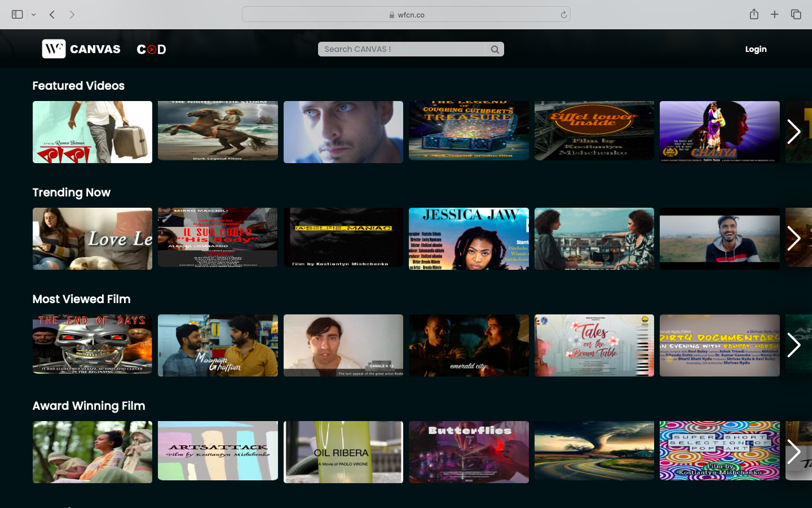The image size is (812, 508).
Task: Open the sidebar options chevron
Action: [x=33, y=14]
